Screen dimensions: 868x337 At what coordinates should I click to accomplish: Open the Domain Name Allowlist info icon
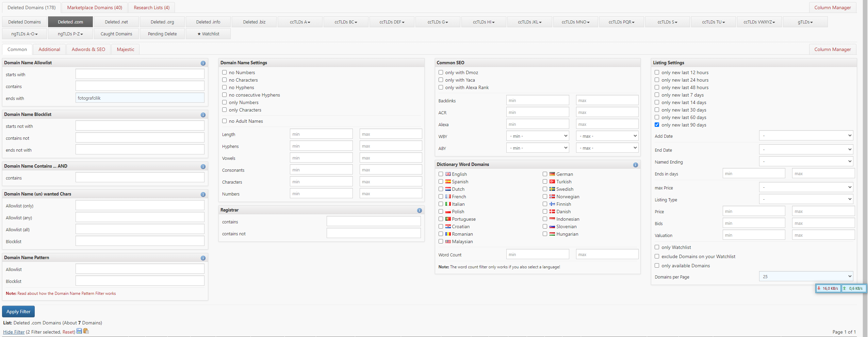(x=203, y=63)
